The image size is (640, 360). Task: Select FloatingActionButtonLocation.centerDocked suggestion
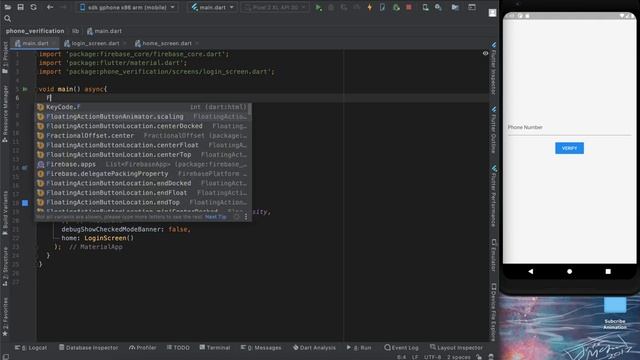pos(143,126)
